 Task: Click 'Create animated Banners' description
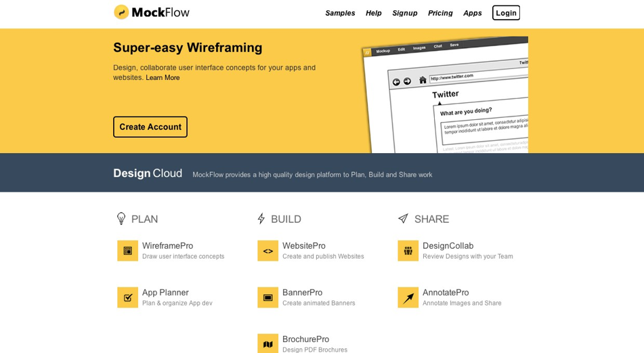tap(319, 304)
